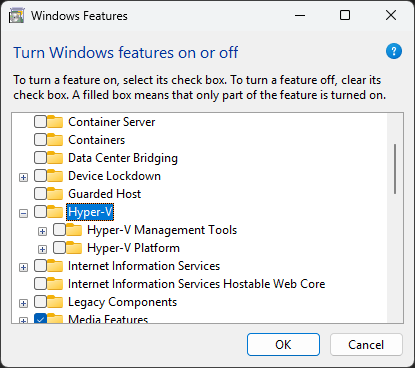415x368 pixels.
Task: Collapse the Hyper-V node
Action: (x=23, y=213)
